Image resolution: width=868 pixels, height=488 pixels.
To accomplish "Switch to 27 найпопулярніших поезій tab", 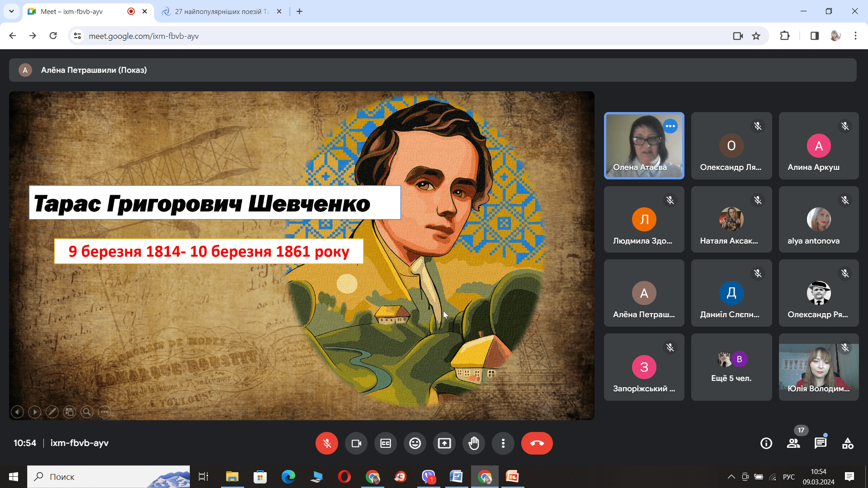I will coord(222,12).
